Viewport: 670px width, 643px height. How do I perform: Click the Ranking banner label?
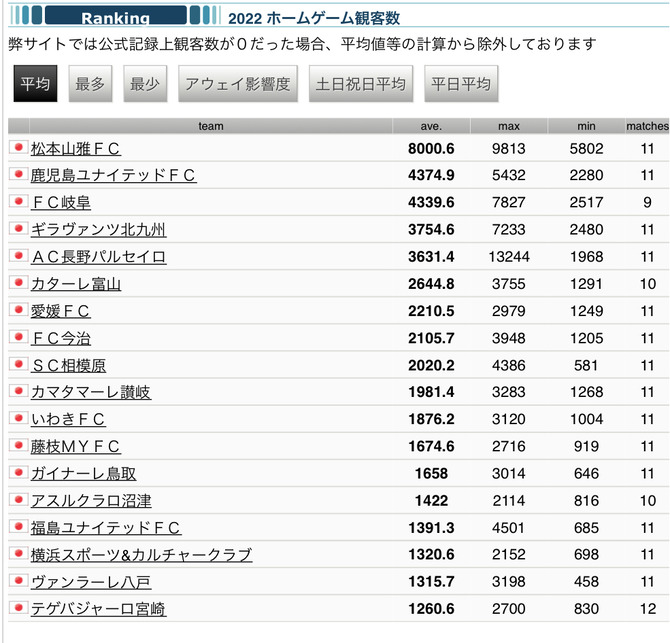(x=115, y=18)
